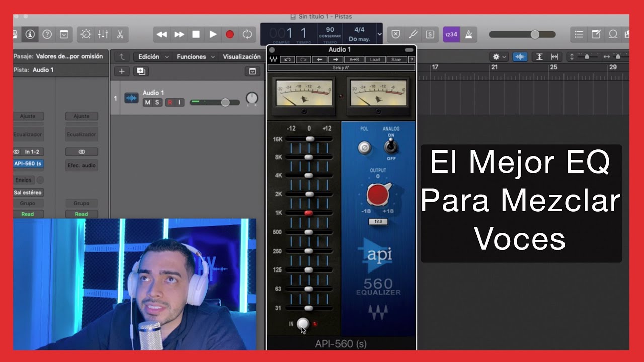The image size is (644, 362).
Task: Click the plug-in Redo arrow button
Action: [x=303, y=59]
